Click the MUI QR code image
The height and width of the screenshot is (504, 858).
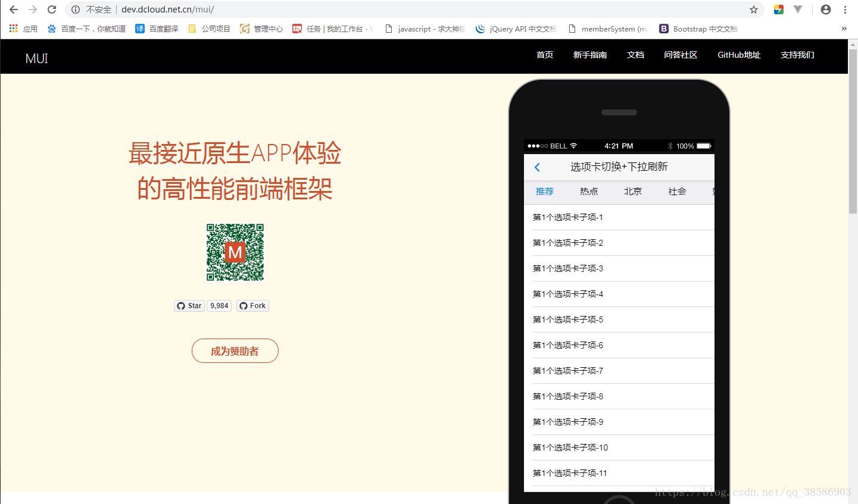235,252
